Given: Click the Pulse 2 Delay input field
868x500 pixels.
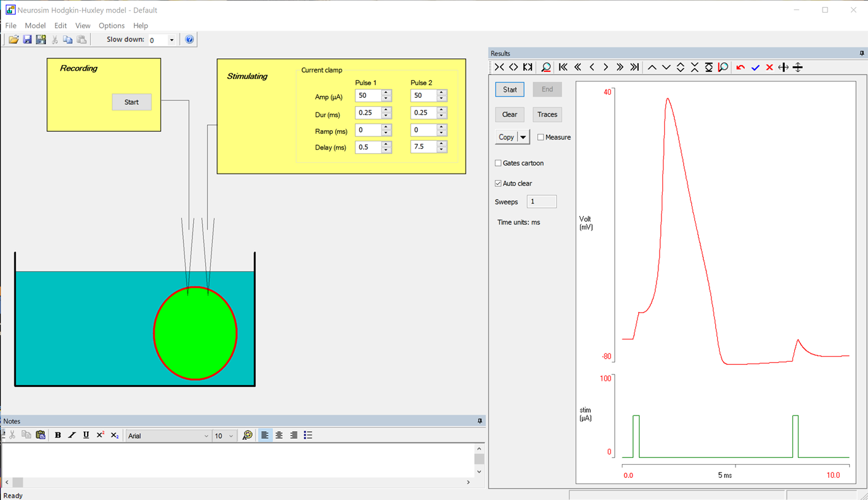Looking at the screenshot, I should pos(423,147).
